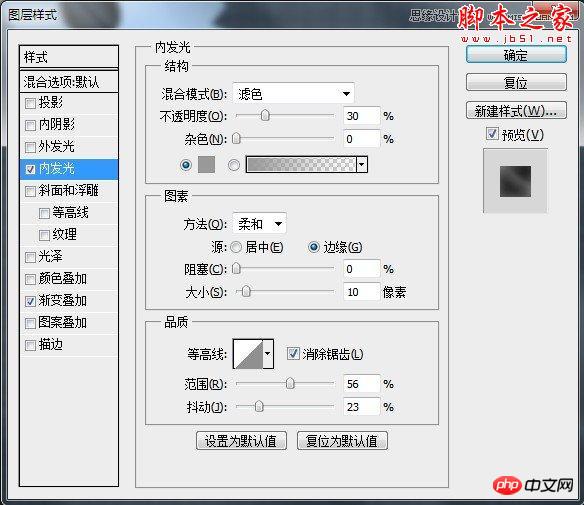Click 复位为默认值 reset to default button

tap(342, 441)
